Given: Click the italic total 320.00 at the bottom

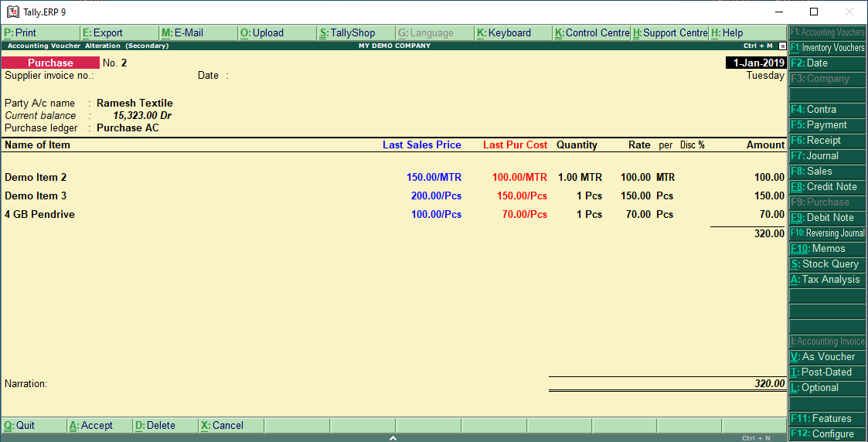Looking at the screenshot, I should (x=770, y=384).
